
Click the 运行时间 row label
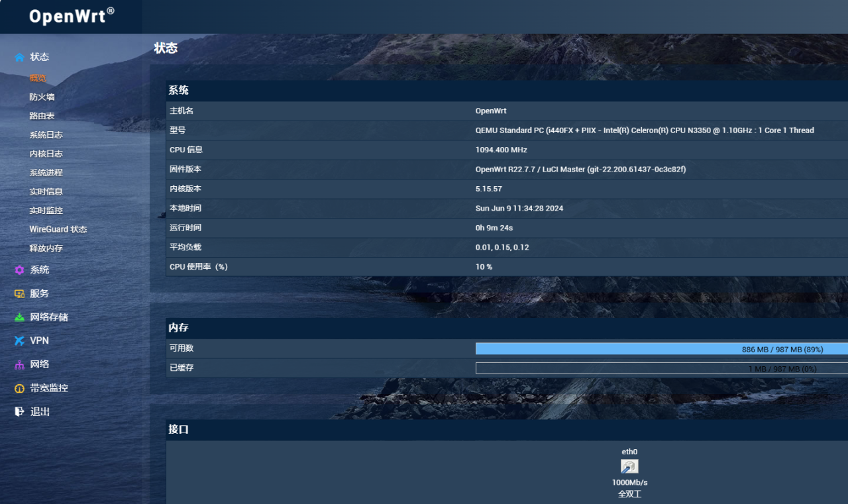[x=185, y=228]
